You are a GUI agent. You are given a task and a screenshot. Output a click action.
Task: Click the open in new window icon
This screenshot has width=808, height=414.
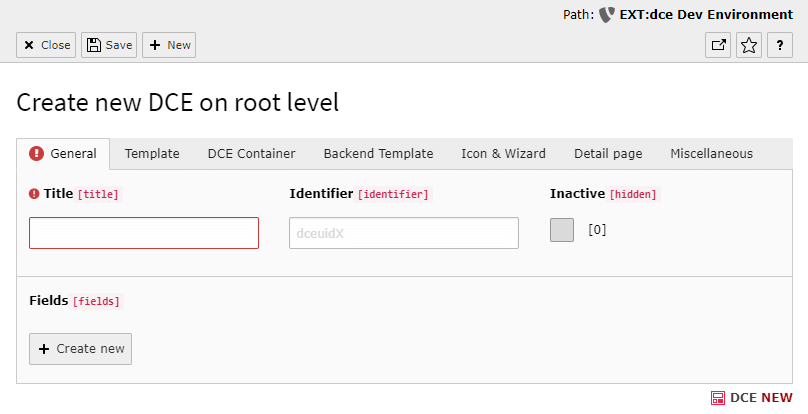pos(718,45)
